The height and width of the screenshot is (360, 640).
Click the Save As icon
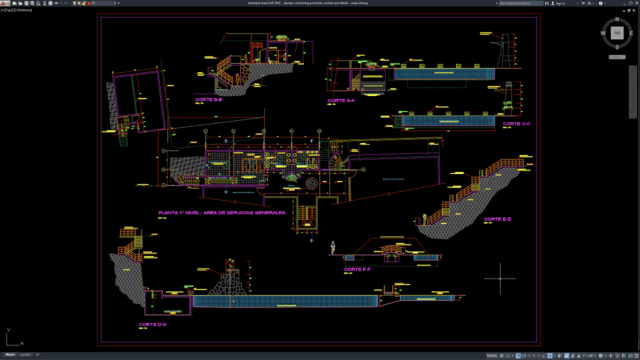click(x=32, y=3)
